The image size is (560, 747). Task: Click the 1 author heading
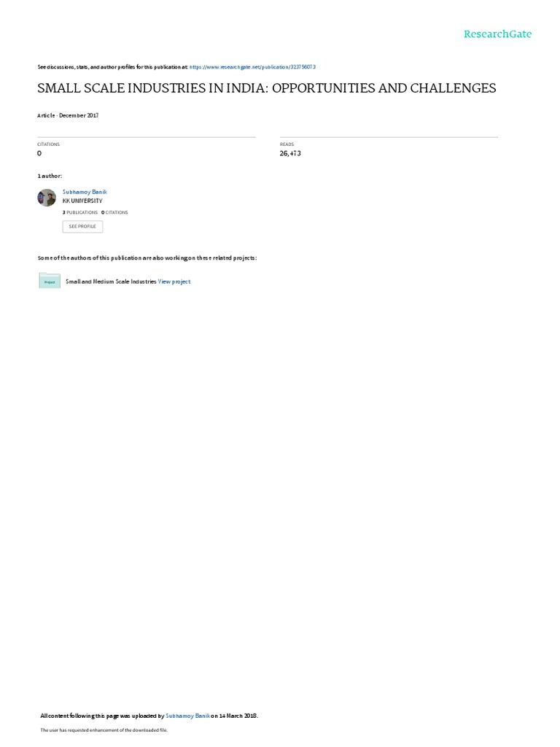click(50, 176)
